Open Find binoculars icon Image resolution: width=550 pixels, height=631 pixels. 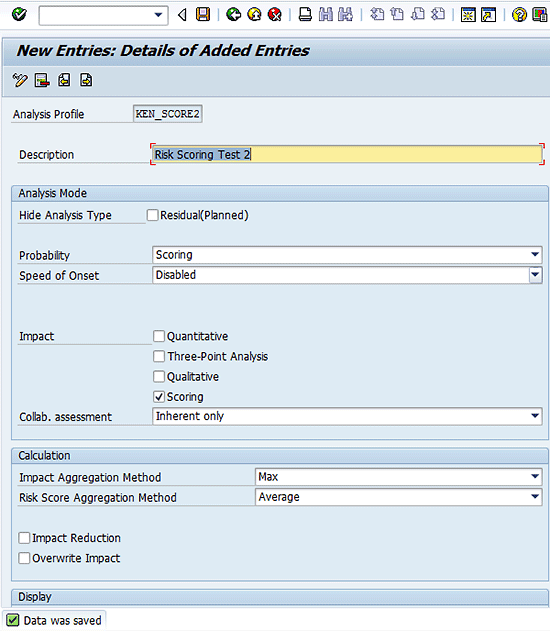click(x=325, y=15)
